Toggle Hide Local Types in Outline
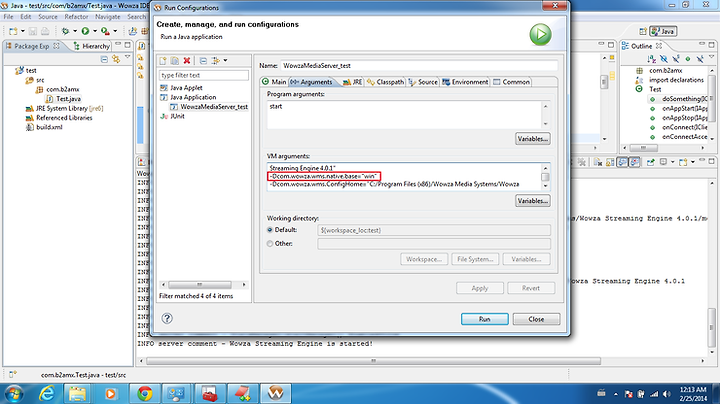 pyautogui.click(x=699, y=59)
